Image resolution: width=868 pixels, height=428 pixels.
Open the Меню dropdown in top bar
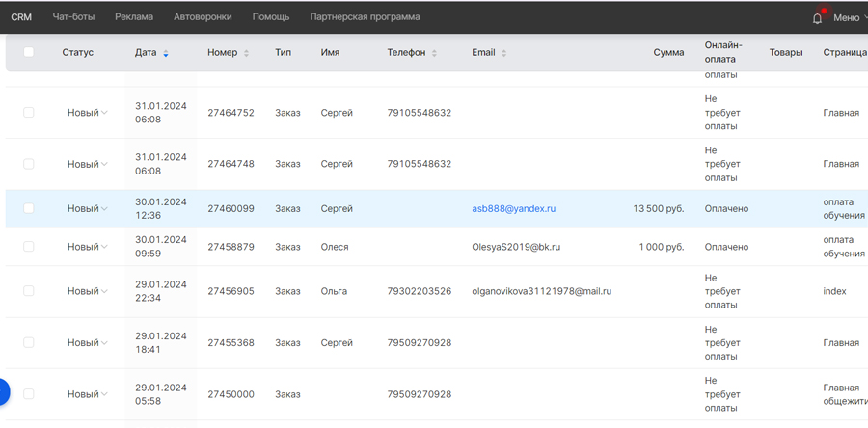[847, 17]
